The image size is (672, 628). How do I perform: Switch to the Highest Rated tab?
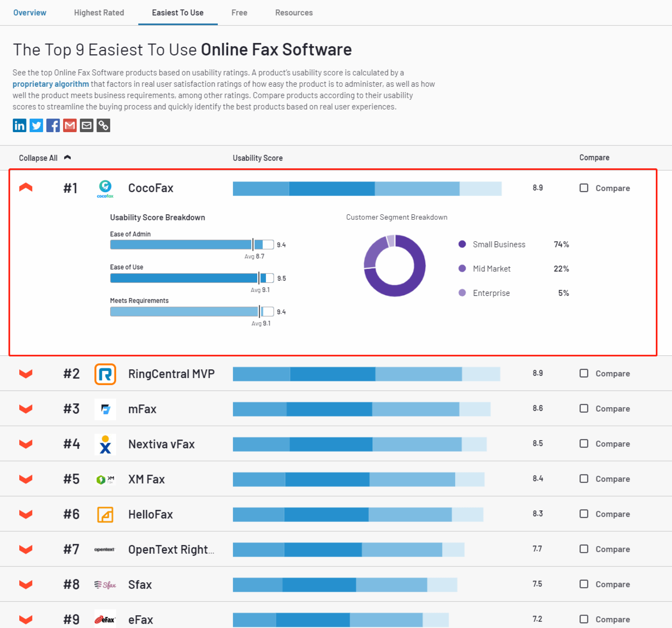pyautogui.click(x=99, y=12)
